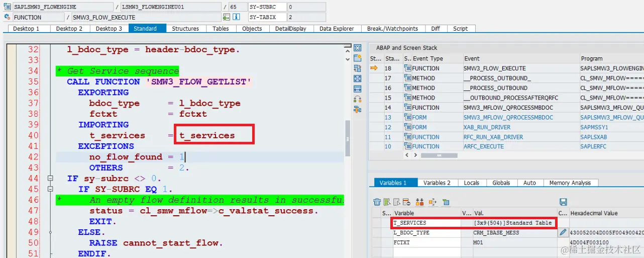Click the SY-SUBRC value field

click(x=306, y=7)
